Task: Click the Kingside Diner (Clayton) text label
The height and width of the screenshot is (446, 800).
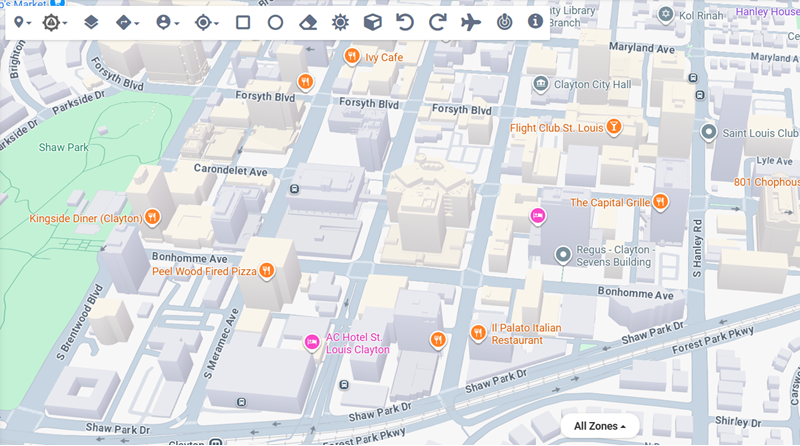Action: (x=86, y=218)
